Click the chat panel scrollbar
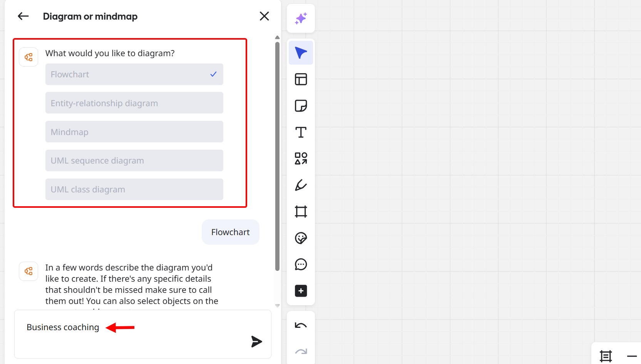The height and width of the screenshot is (364, 641). 277,154
